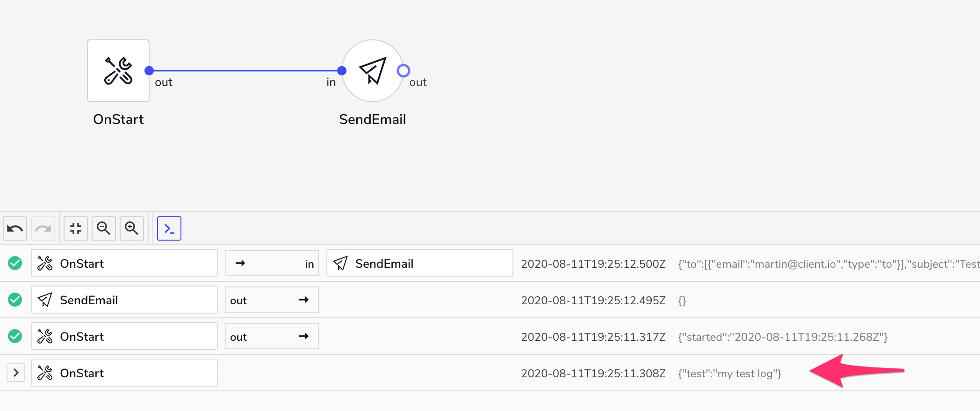Screen dimensions: 980x411
Task: Toggle the console log panel button
Action: [169, 228]
